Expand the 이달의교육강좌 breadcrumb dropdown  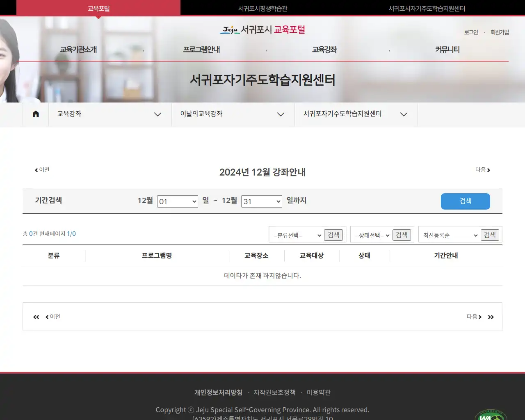coord(233,114)
